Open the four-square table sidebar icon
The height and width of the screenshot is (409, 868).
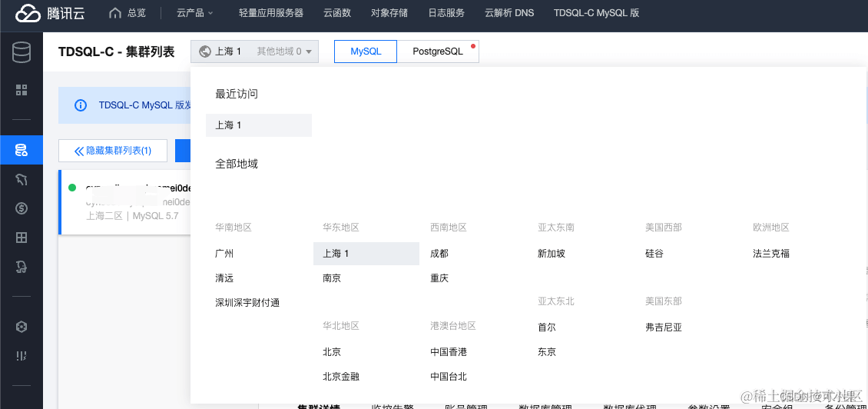[22, 238]
